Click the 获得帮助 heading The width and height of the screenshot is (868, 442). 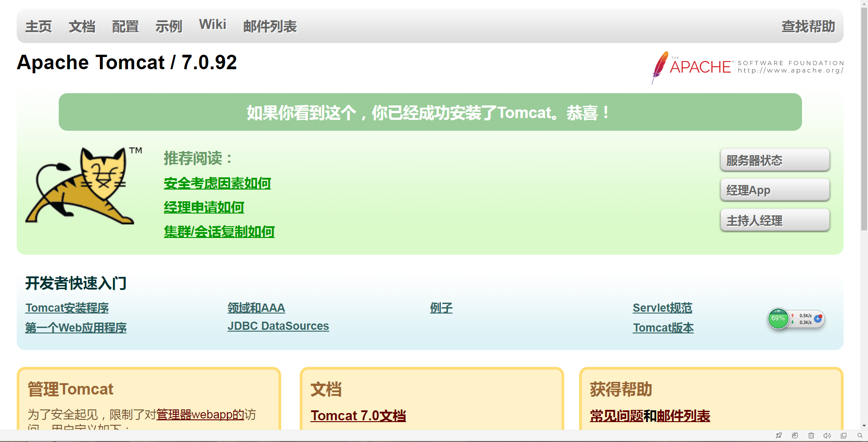click(621, 389)
